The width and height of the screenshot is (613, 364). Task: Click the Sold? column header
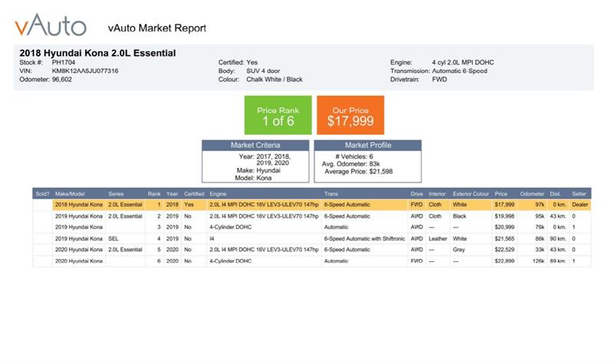click(x=42, y=194)
